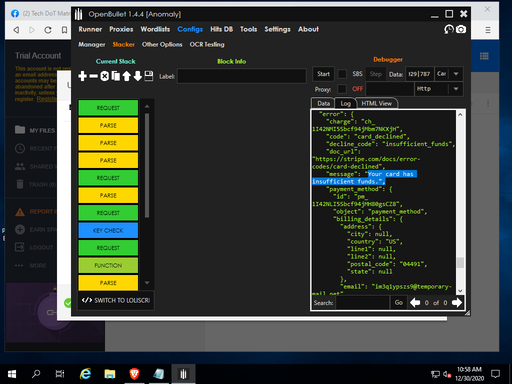The width and height of the screenshot is (512, 384).
Task: Open taskbar volume icon
Action: point(447,374)
